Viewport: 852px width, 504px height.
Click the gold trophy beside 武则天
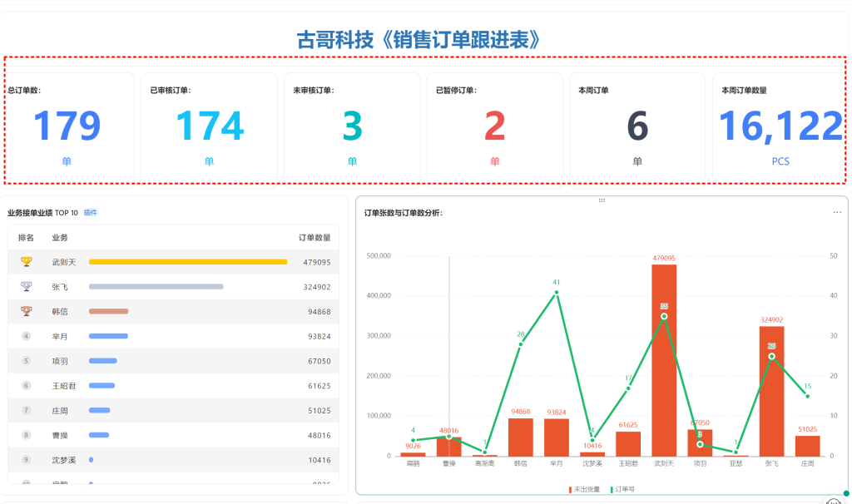click(x=26, y=262)
